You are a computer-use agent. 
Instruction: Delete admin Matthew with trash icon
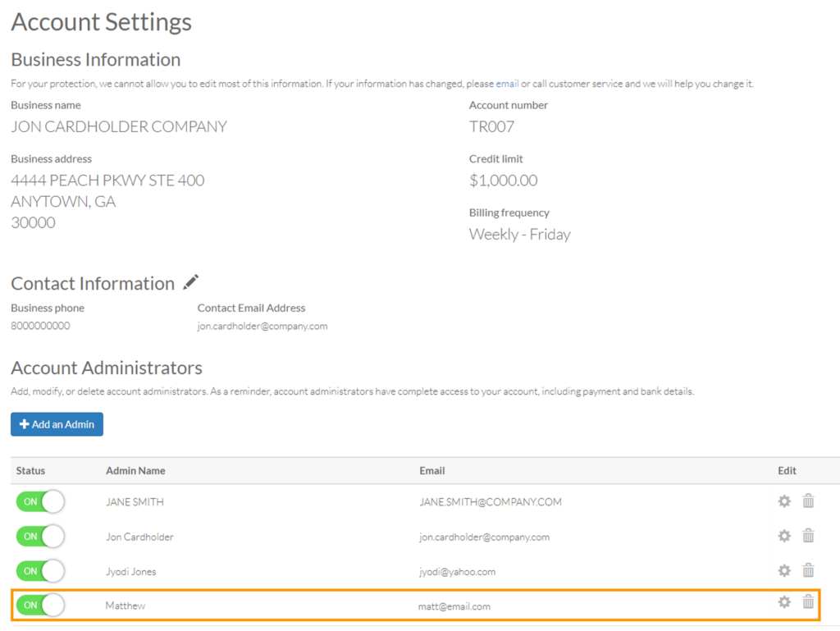pos(808,602)
